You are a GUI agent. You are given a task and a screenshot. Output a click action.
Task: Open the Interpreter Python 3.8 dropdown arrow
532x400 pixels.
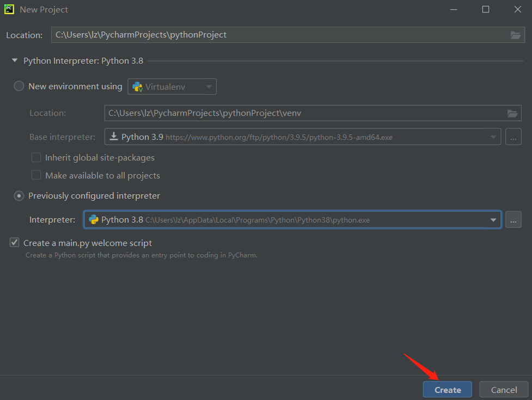tap(493, 220)
